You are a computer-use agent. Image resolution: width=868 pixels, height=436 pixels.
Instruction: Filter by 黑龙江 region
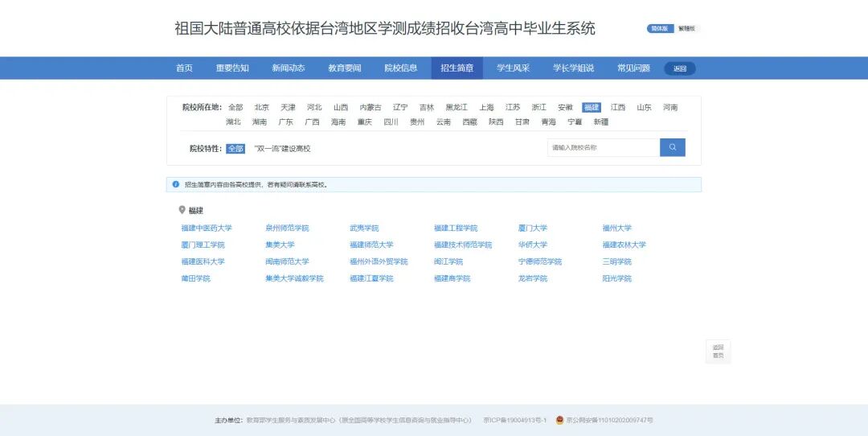[457, 108]
